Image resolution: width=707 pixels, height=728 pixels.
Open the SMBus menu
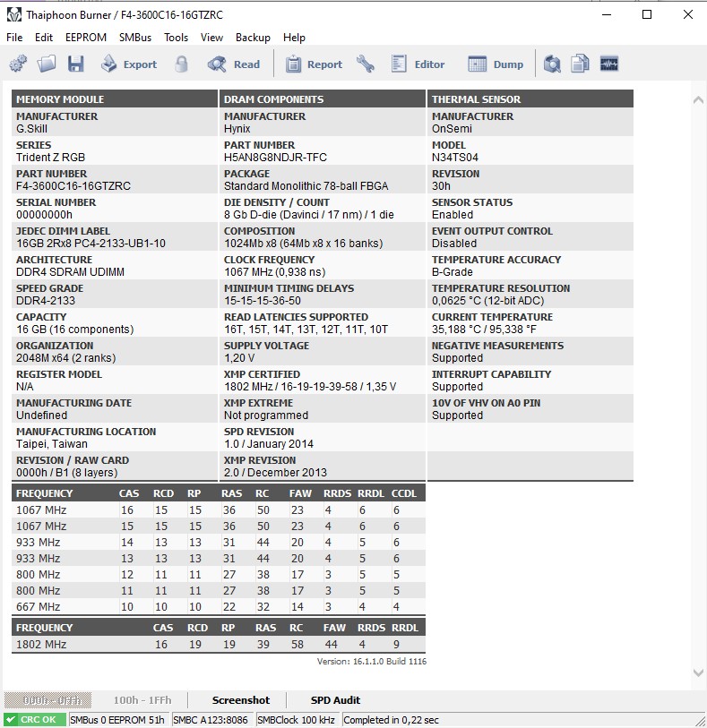[135, 38]
